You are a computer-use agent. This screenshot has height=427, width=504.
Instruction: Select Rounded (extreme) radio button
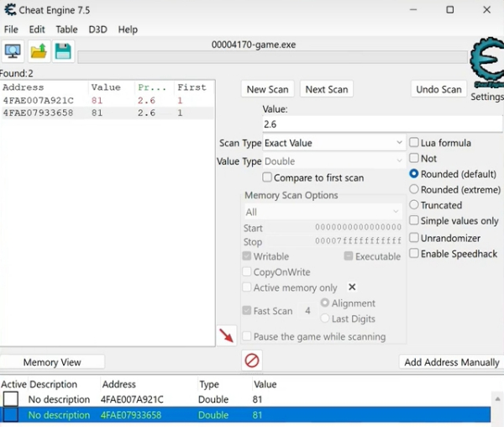pos(414,189)
